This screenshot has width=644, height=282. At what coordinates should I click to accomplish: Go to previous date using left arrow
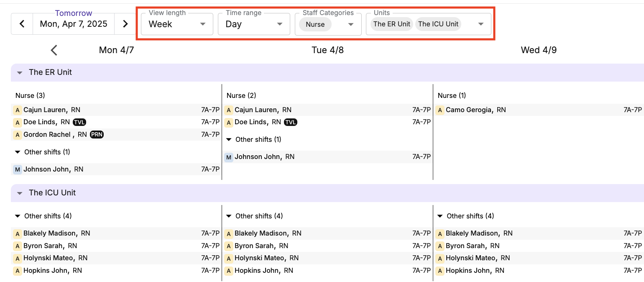pyautogui.click(x=23, y=24)
